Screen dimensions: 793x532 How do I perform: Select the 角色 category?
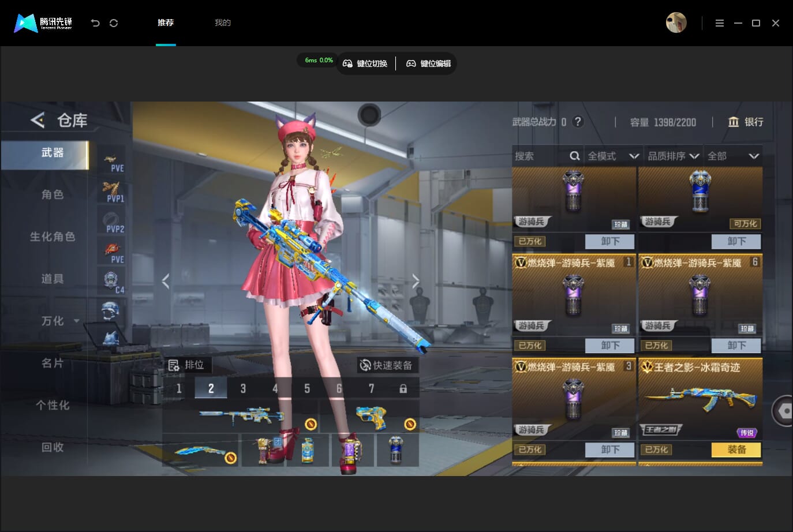pyautogui.click(x=52, y=194)
